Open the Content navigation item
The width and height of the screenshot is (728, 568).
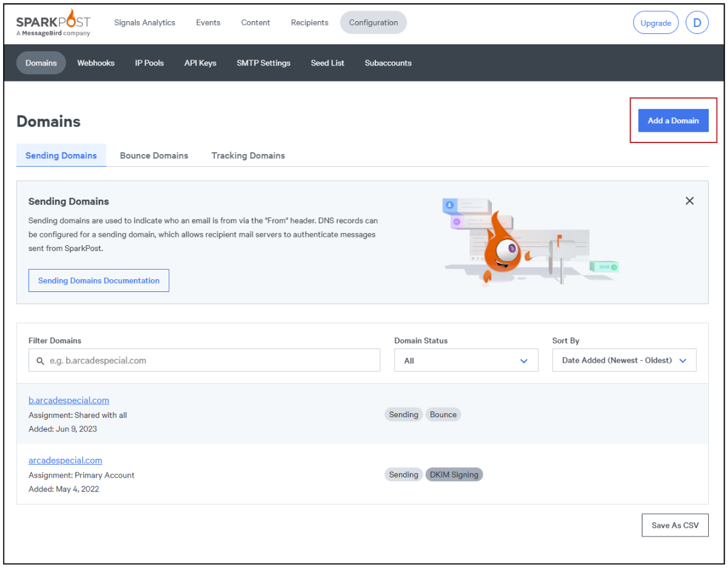(x=255, y=22)
